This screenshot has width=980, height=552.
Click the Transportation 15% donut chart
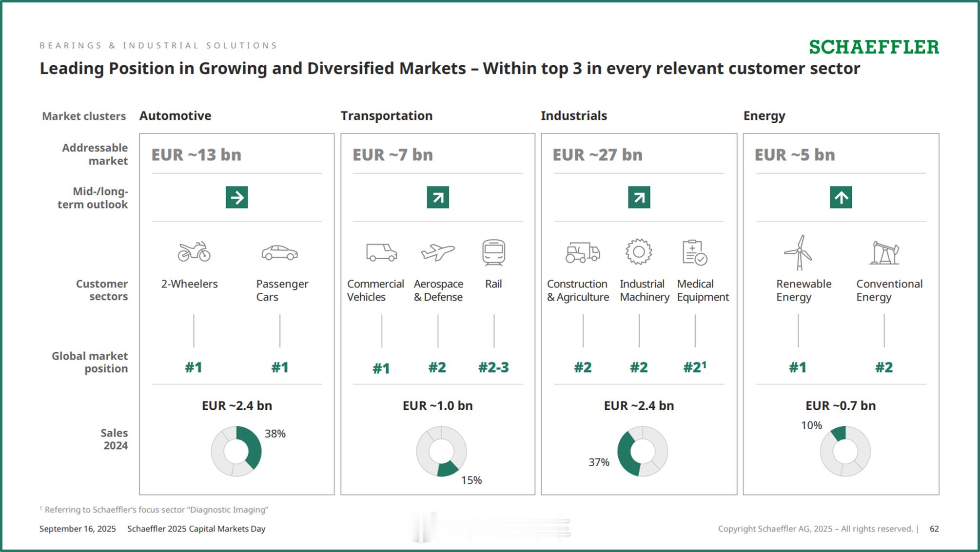[x=441, y=451]
